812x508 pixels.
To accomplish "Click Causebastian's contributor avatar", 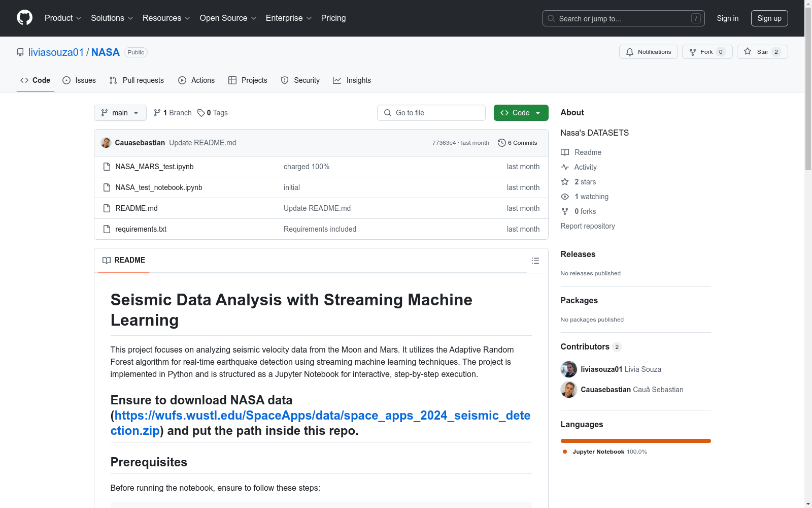I will (x=569, y=390).
